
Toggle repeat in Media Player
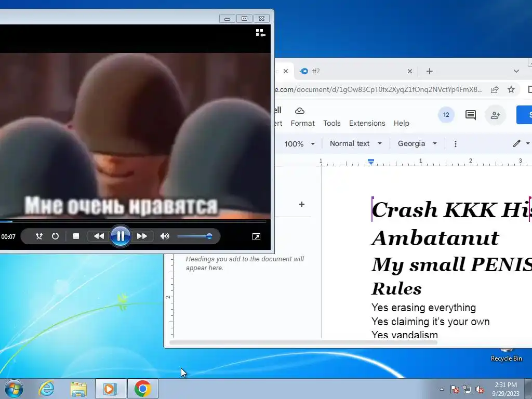pos(55,236)
